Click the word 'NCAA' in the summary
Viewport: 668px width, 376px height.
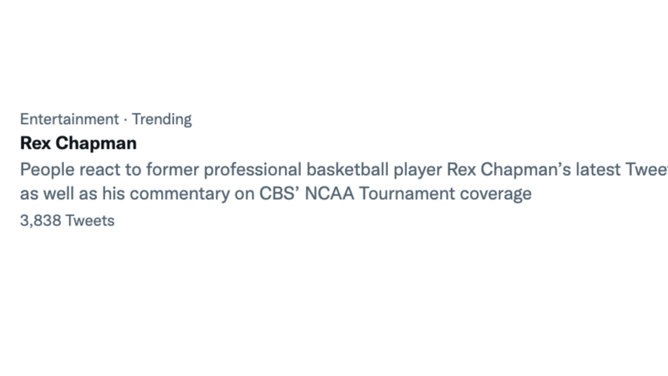click(329, 194)
